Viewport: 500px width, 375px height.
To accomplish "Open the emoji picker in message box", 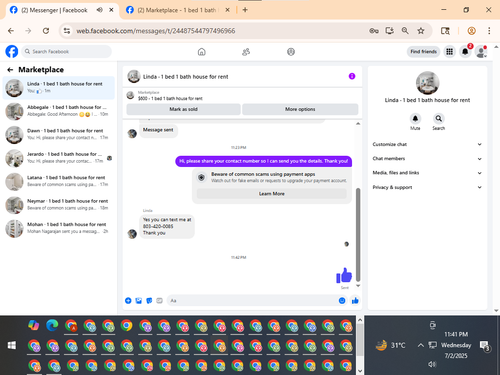I will (342, 301).
